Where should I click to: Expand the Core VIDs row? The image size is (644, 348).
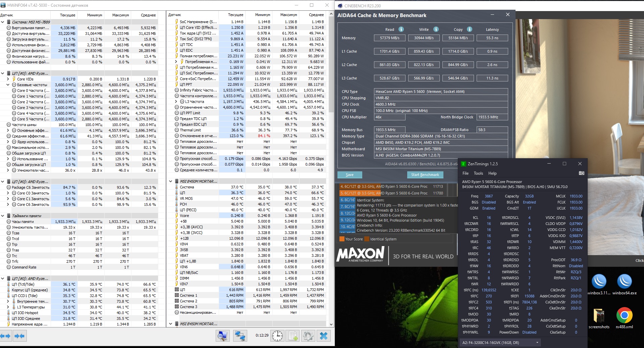click(x=8, y=79)
